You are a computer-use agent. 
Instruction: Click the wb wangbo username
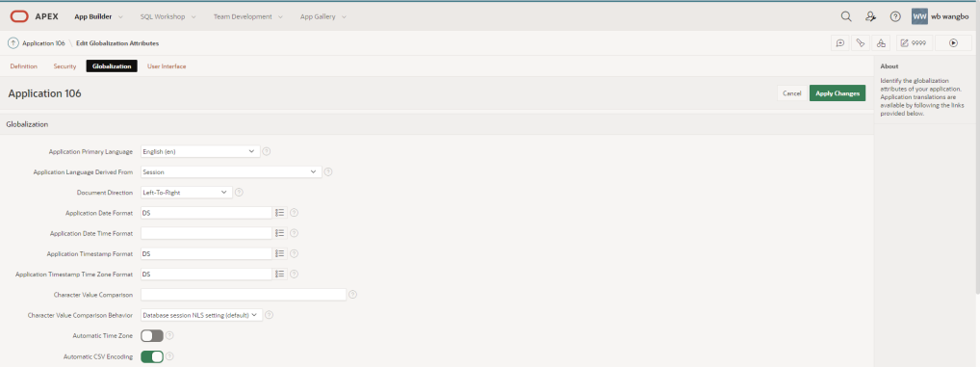click(950, 17)
